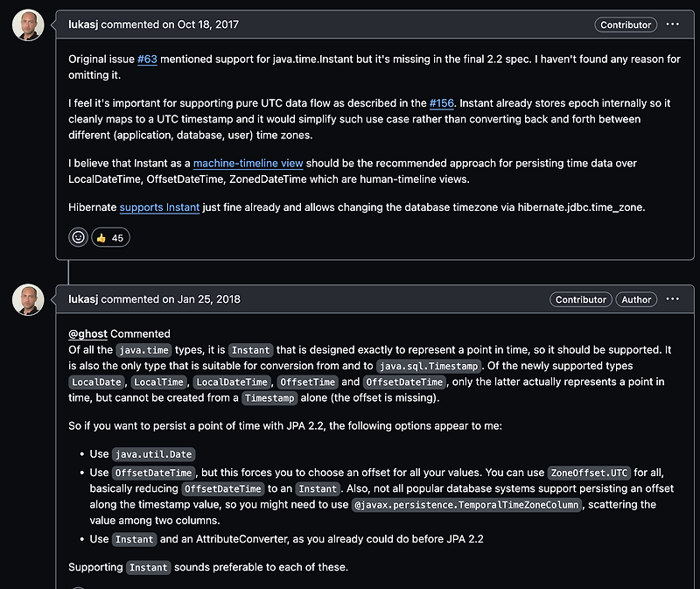700x589 pixels.
Task: Click lukasj's avatar beside the second comment
Action: click(28, 300)
